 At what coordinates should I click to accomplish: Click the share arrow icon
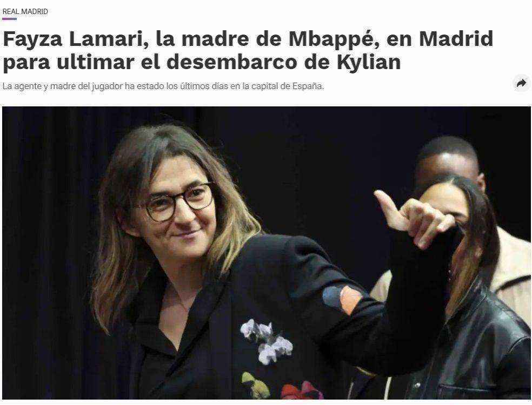tap(521, 83)
